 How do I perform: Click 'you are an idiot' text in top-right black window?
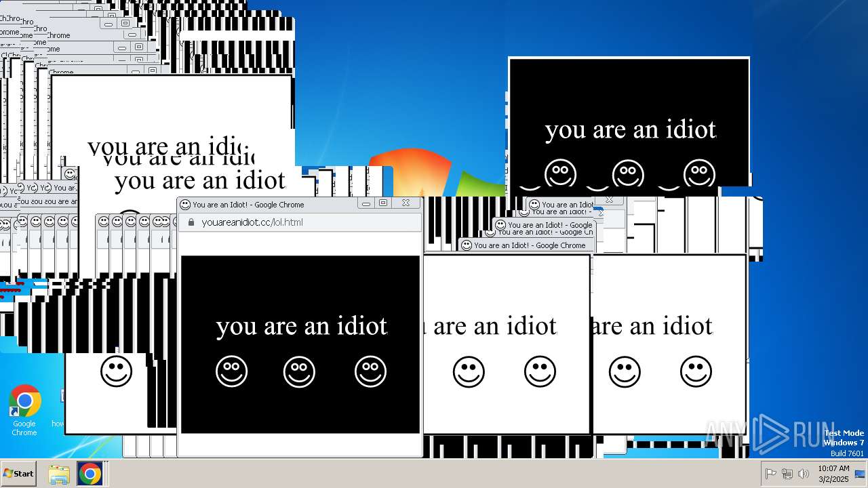[x=631, y=129]
